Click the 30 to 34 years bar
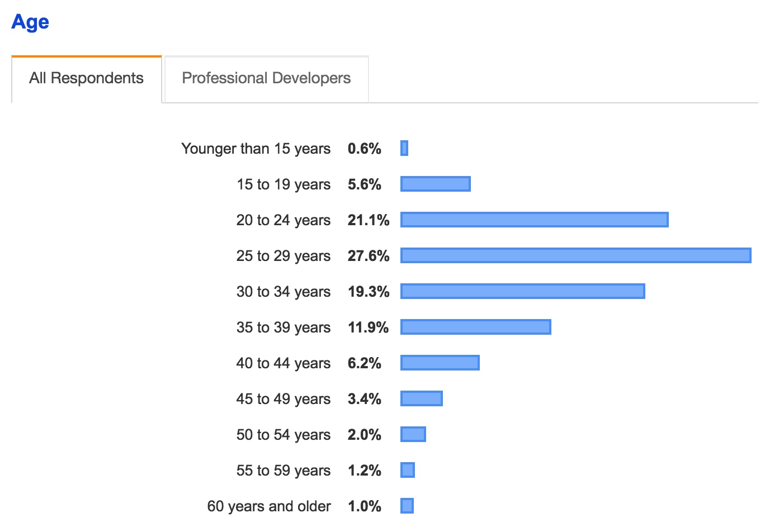 click(x=523, y=291)
